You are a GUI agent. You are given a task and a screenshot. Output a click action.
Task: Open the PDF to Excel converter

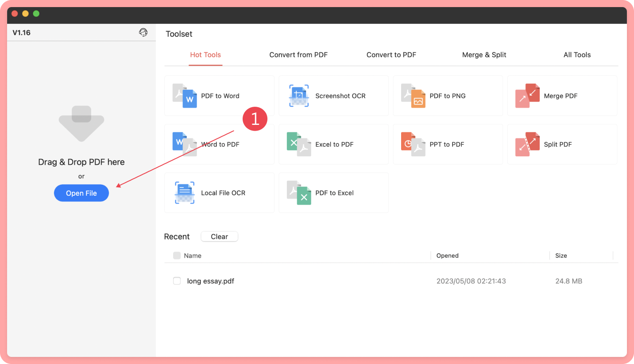pos(333,193)
